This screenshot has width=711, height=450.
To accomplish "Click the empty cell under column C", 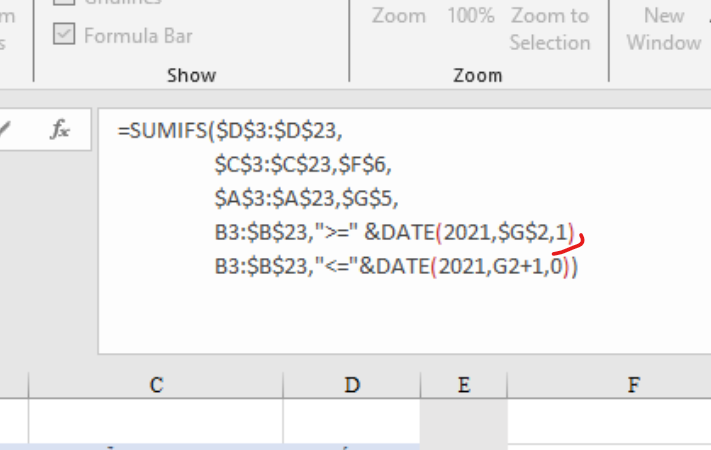I will click(x=156, y=421).
